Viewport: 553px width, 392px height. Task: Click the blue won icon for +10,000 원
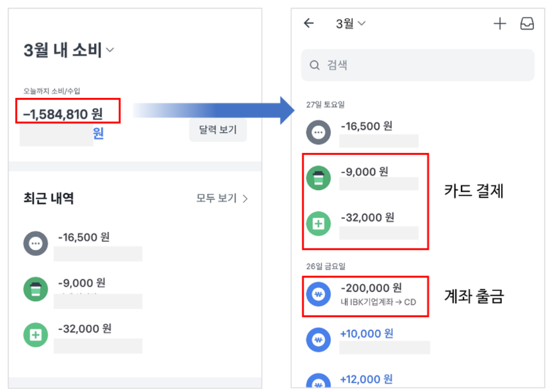click(x=319, y=340)
